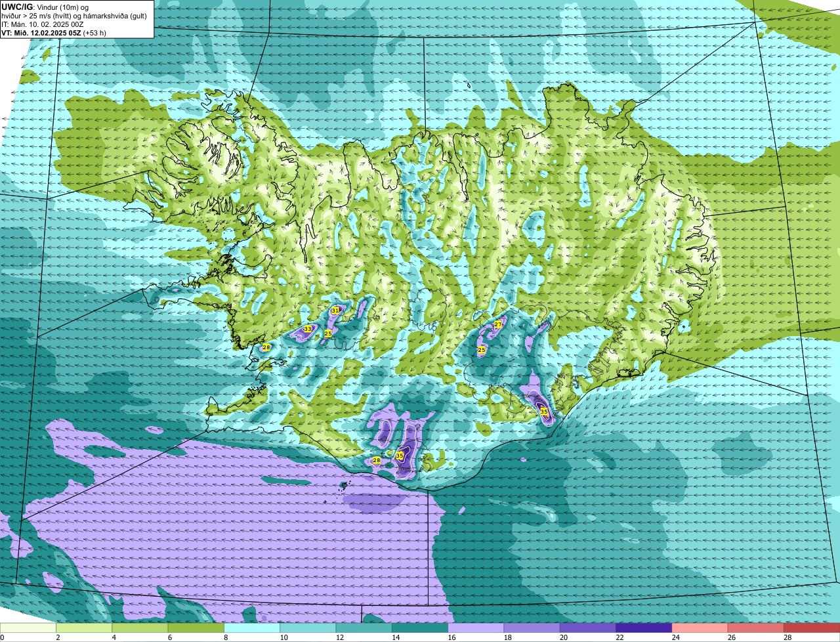Click the 28 gust marker west of the 33 marker
The height and width of the screenshot is (642, 840).
pos(266,347)
